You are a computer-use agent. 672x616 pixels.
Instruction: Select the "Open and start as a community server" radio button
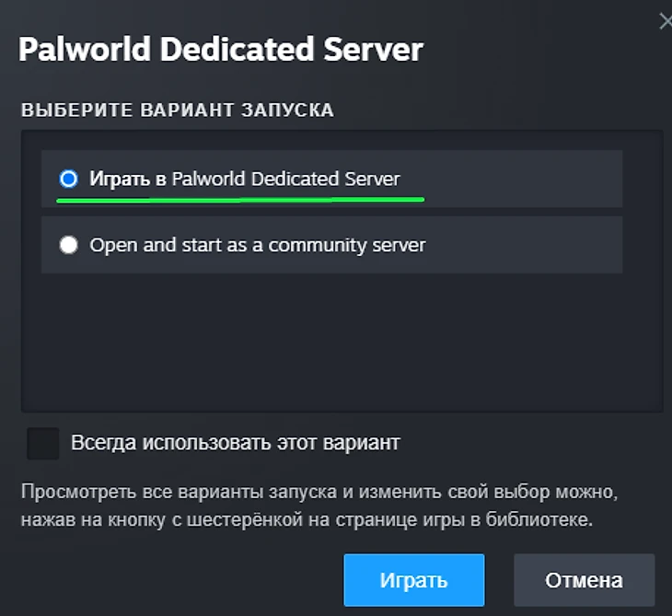pos(68,245)
